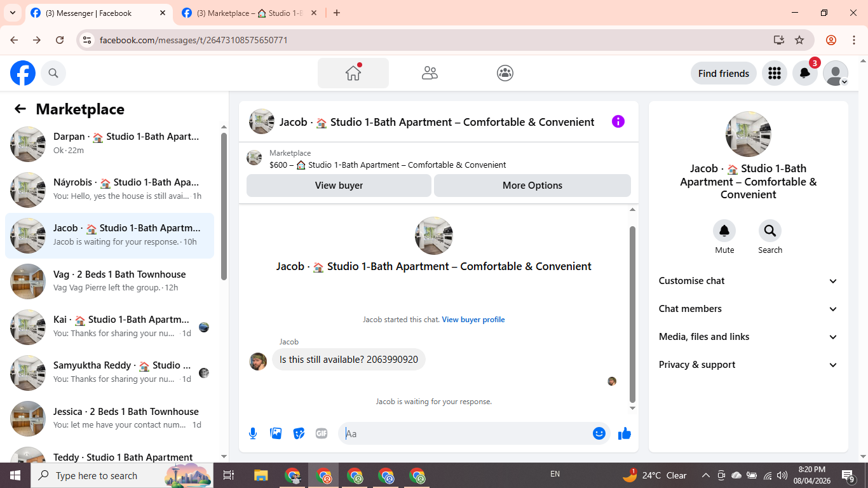Open conversation information purple icon
This screenshot has height=488, width=868.
click(x=618, y=121)
